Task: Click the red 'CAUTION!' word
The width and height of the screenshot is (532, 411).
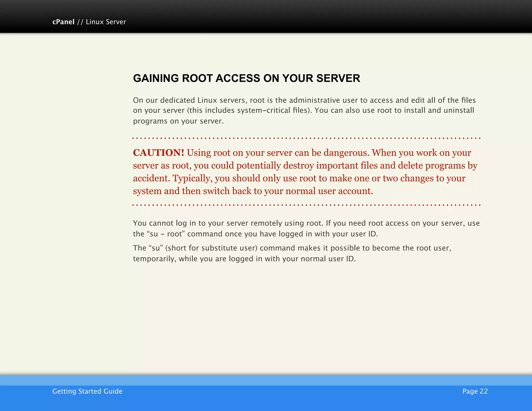Action: click(x=158, y=153)
